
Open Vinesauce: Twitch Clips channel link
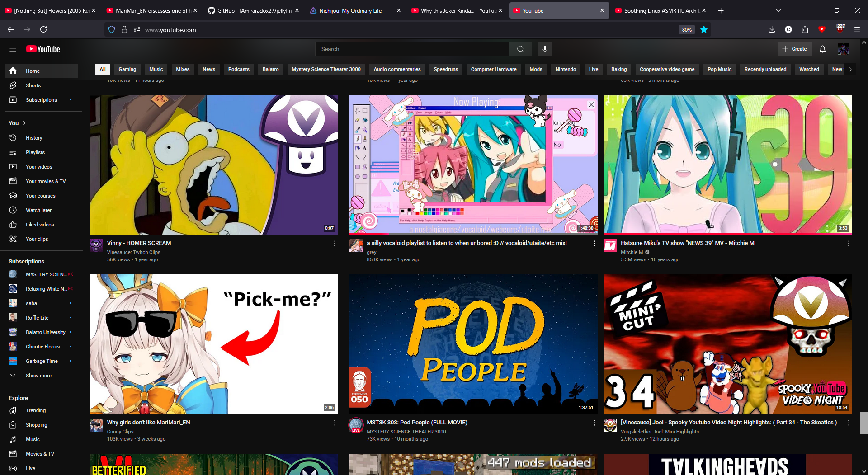point(133,252)
